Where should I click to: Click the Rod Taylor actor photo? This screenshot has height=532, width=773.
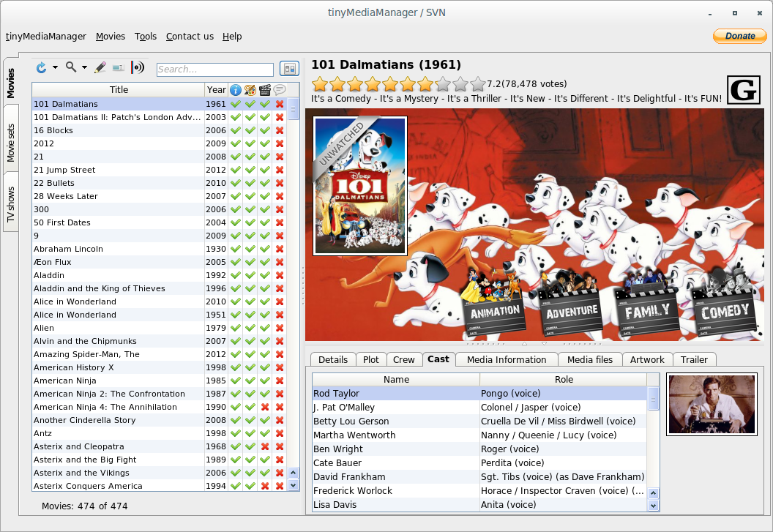coord(712,404)
